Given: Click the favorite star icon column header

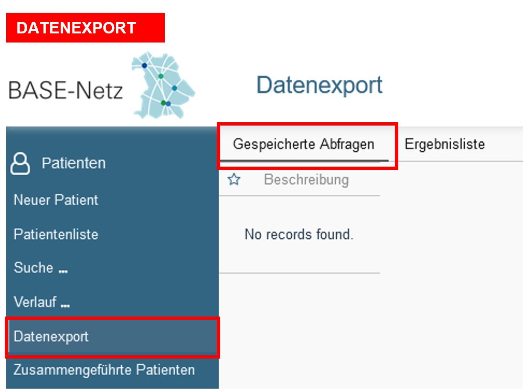Looking at the screenshot, I should (x=234, y=180).
